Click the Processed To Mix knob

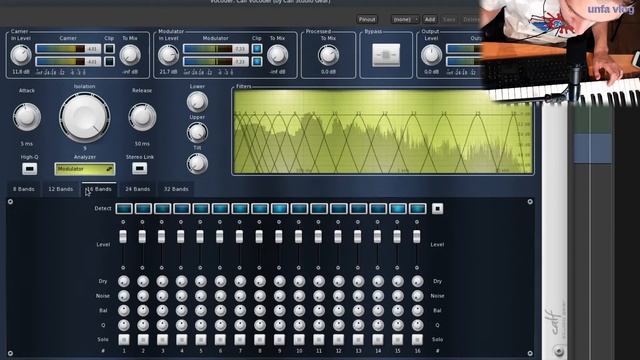point(328,55)
